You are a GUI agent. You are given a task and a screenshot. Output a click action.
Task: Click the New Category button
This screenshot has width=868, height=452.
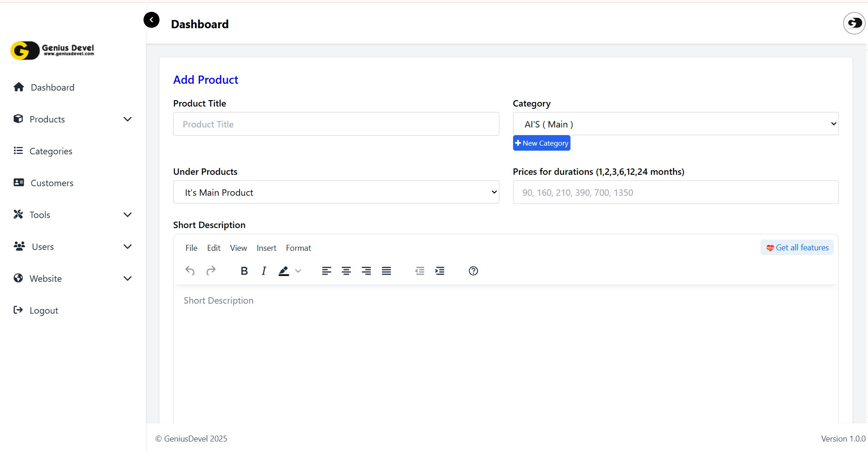[x=541, y=143]
